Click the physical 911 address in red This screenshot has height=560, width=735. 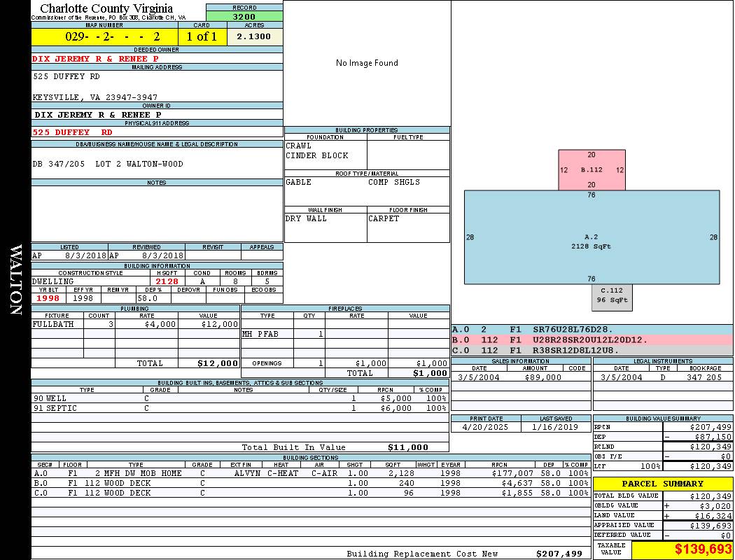[72, 132]
